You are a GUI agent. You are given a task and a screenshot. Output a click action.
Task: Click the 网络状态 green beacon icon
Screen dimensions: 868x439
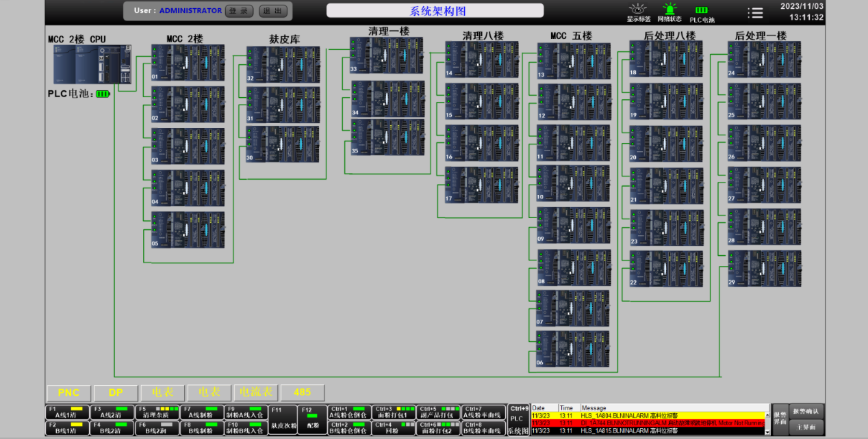(x=669, y=9)
